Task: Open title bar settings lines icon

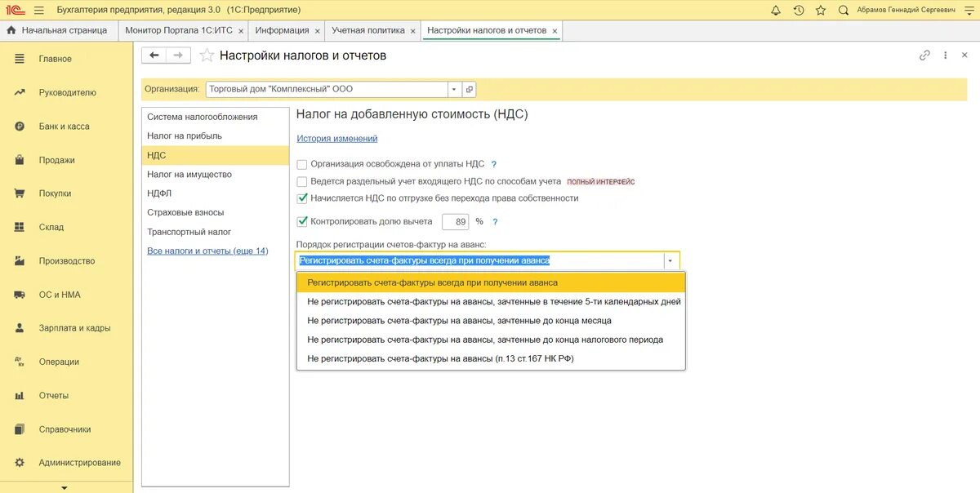Action: [968, 10]
